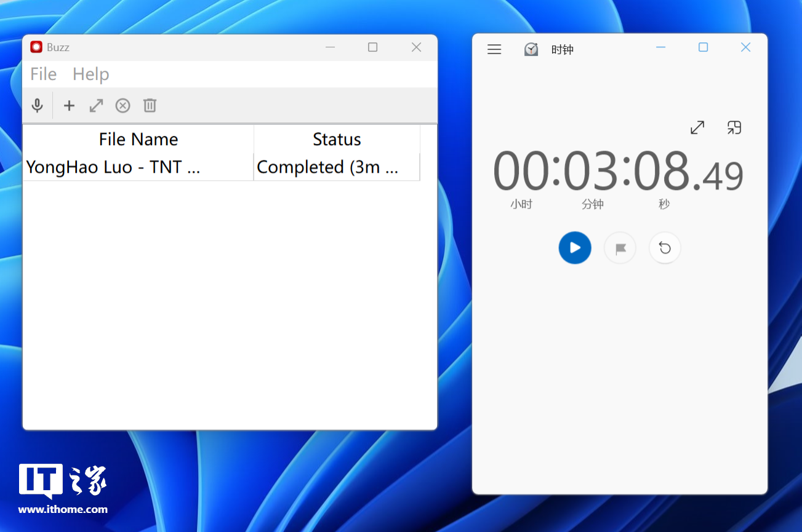Viewport: 802px width, 532px height.
Task: Click the Completed status cell
Action: (x=327, y=167)
